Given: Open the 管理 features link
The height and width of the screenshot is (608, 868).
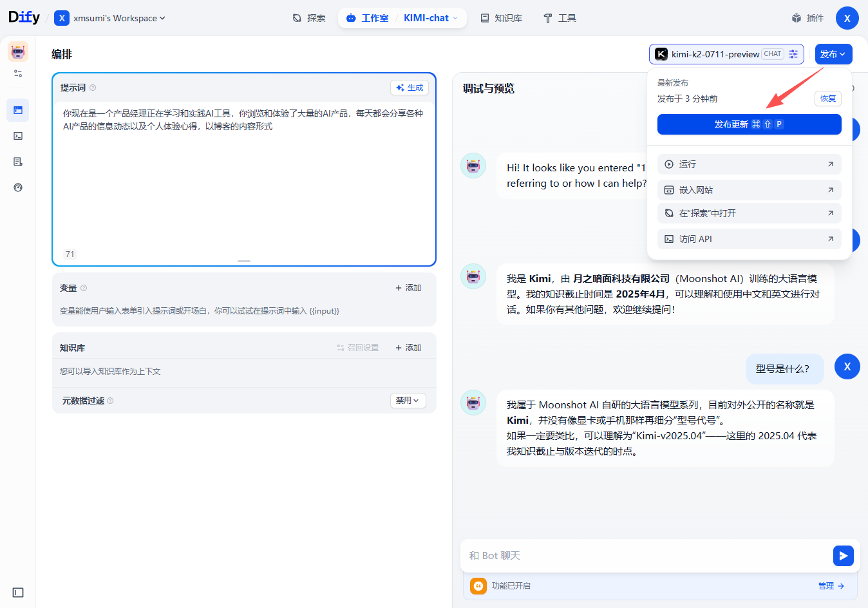Looking at the screenshot, I should pyautogui.click(x=831, y=586).
